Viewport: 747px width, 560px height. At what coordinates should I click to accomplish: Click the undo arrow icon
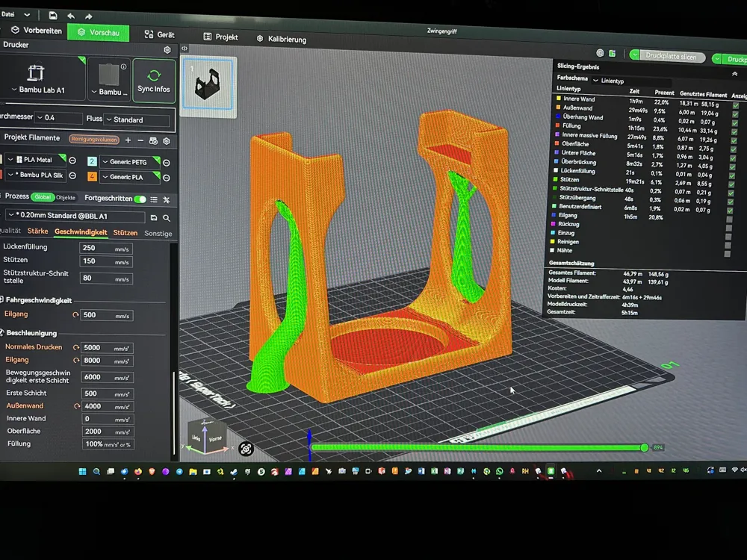(71, 16)
